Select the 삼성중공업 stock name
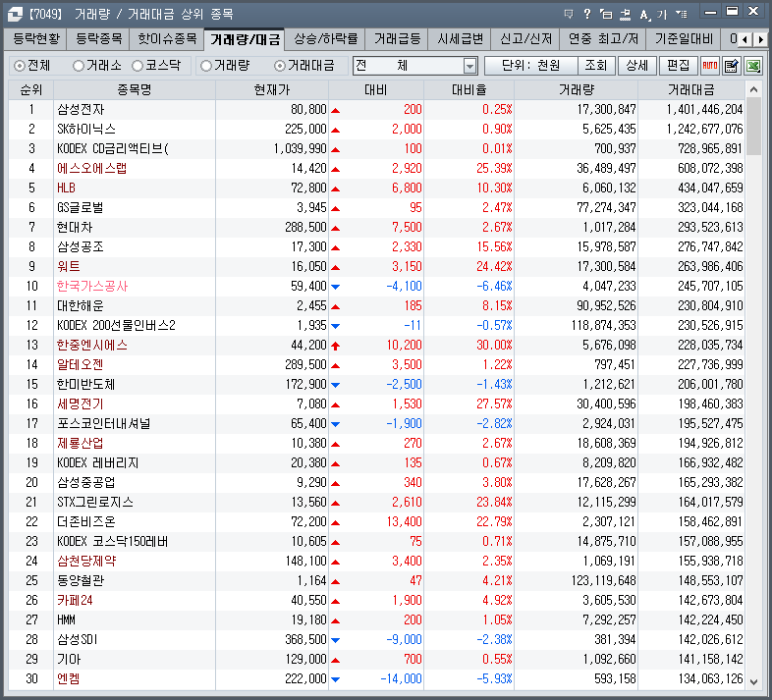The image size is (772, 700). (x=85, y=482)
